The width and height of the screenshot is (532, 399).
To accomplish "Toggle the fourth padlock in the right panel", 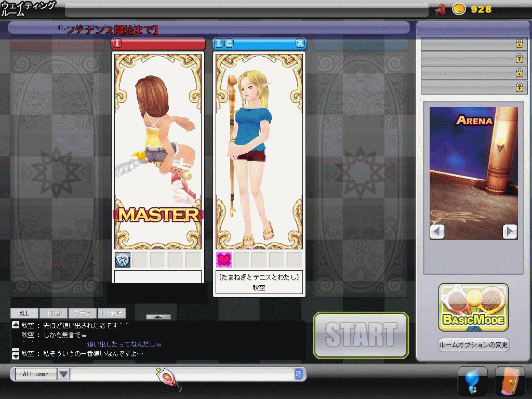I will 519,87.
